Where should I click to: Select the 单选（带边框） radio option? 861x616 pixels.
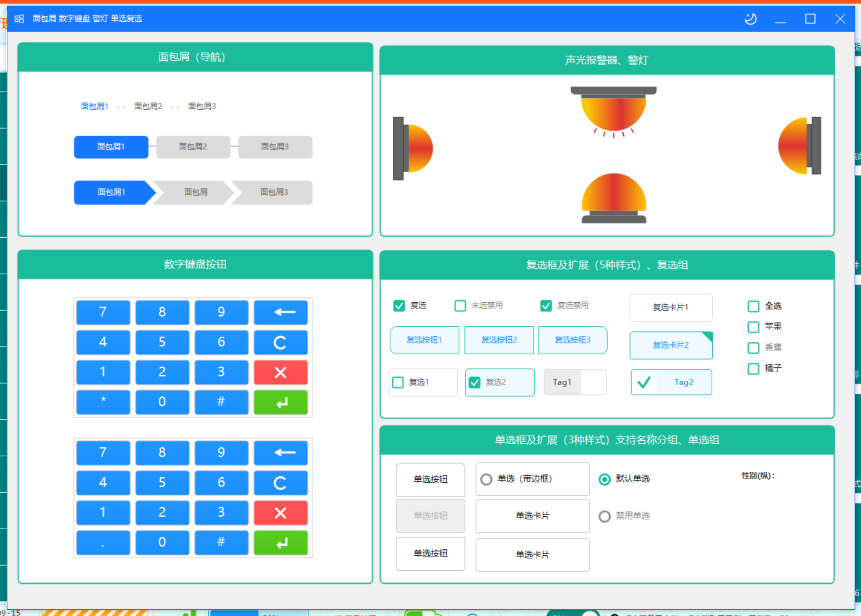(533, 479)
